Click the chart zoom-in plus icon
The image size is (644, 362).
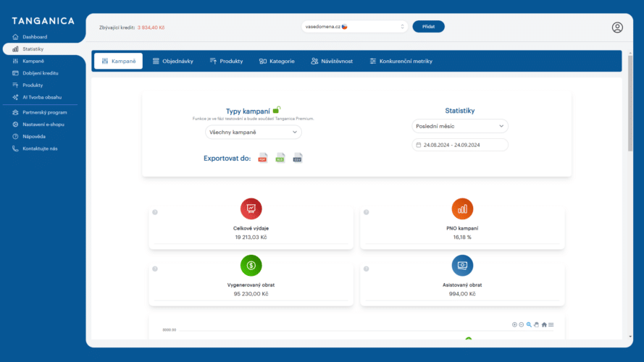pos(514,324)
